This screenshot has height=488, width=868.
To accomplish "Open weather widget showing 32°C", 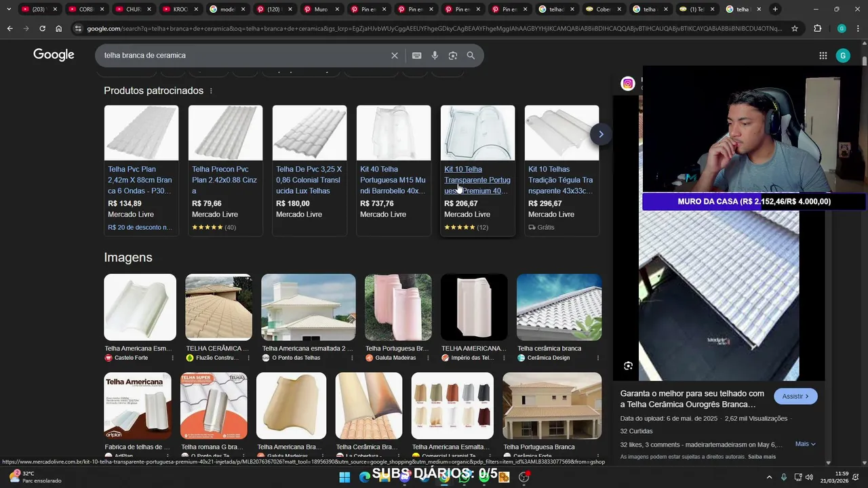I will [34, 477].
